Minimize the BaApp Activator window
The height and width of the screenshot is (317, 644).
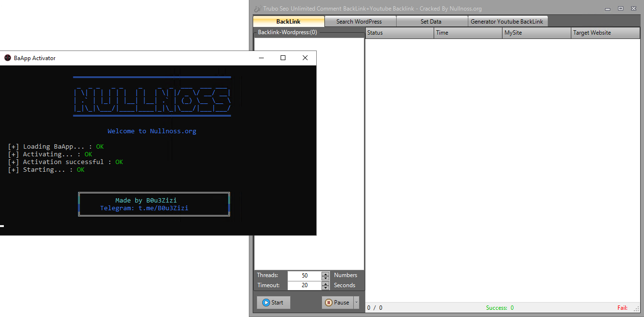pyautogui.click(x=261, y=58)
